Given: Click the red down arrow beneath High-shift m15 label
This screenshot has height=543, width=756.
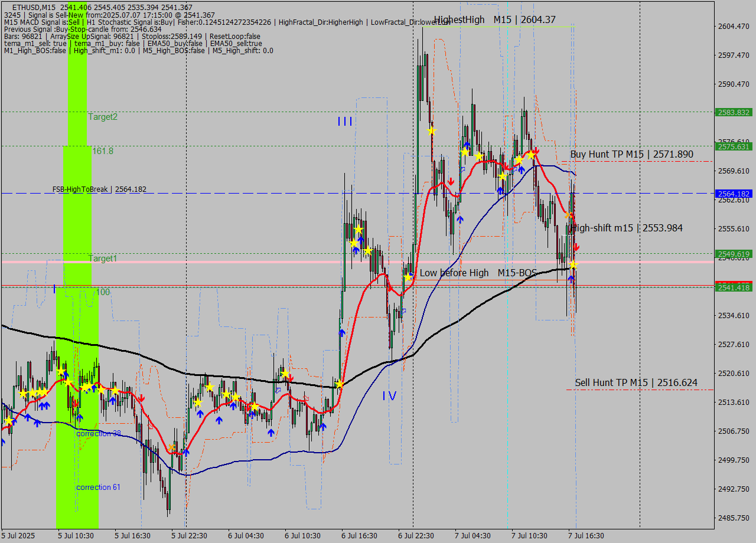Looking at the screenshot, I should tap(576, 246).
